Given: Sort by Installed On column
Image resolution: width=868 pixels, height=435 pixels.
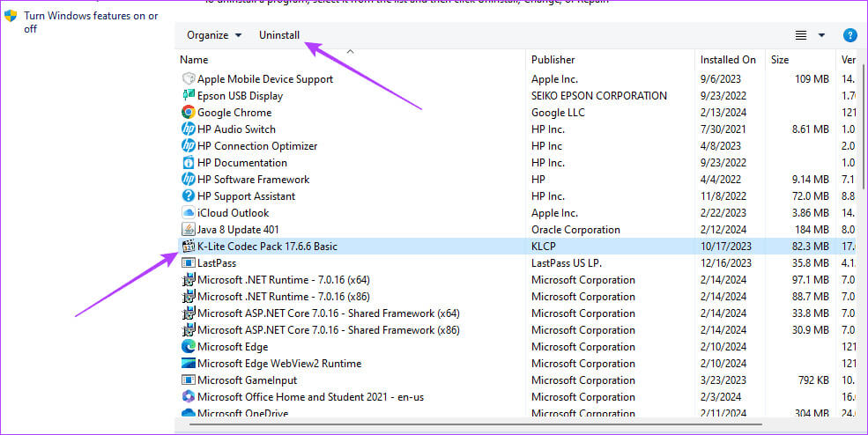Looking at the screenshot, I should click(727, 60).
